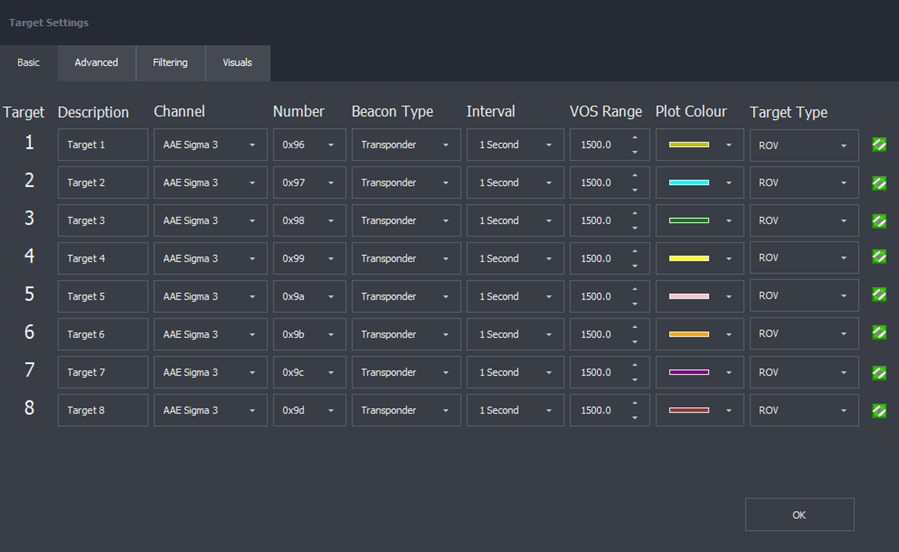Image resolution: width=899 pixels, height=552 pixels.
Task: Increase the Target 1 VOS Range using up arrow
Action: [635, 138]
